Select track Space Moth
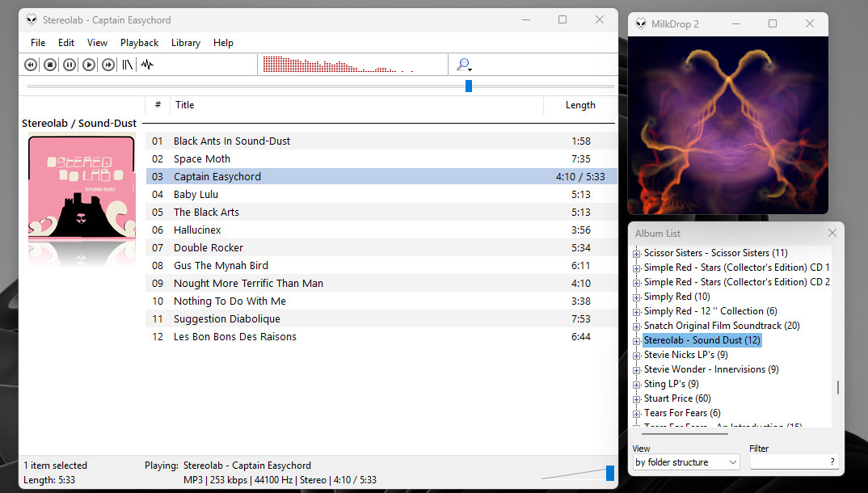Viewport: 868px width, 493px height. [381, 158]
